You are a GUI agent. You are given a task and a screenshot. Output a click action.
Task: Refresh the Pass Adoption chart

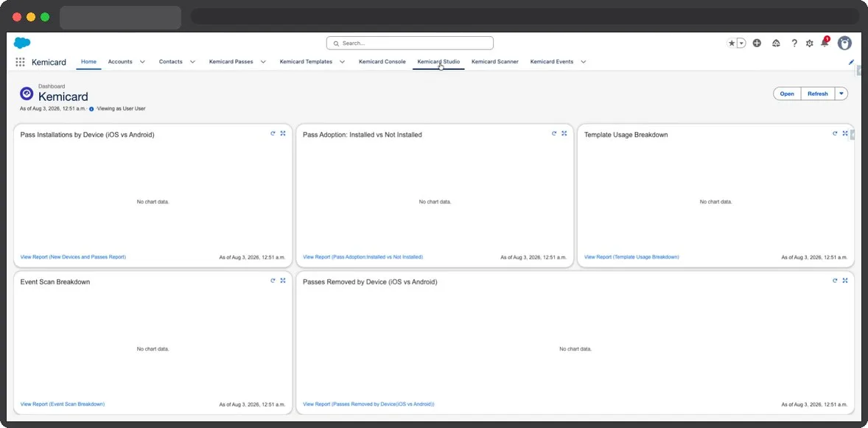554,133
